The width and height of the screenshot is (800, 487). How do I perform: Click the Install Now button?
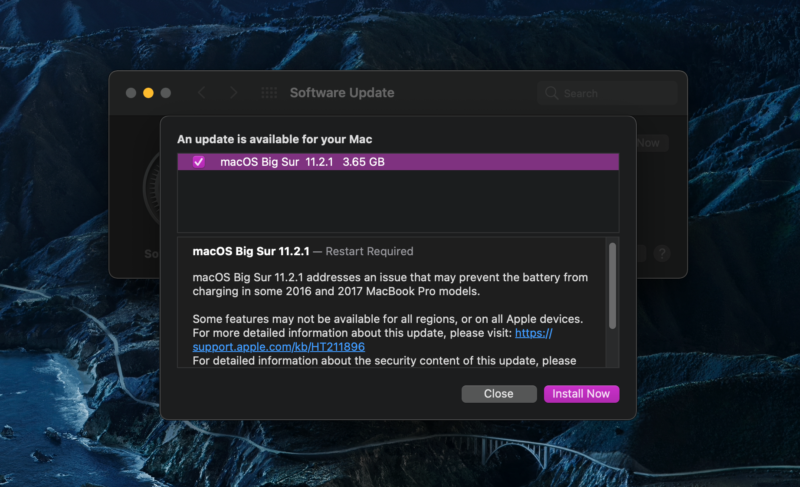coord(581,394)
